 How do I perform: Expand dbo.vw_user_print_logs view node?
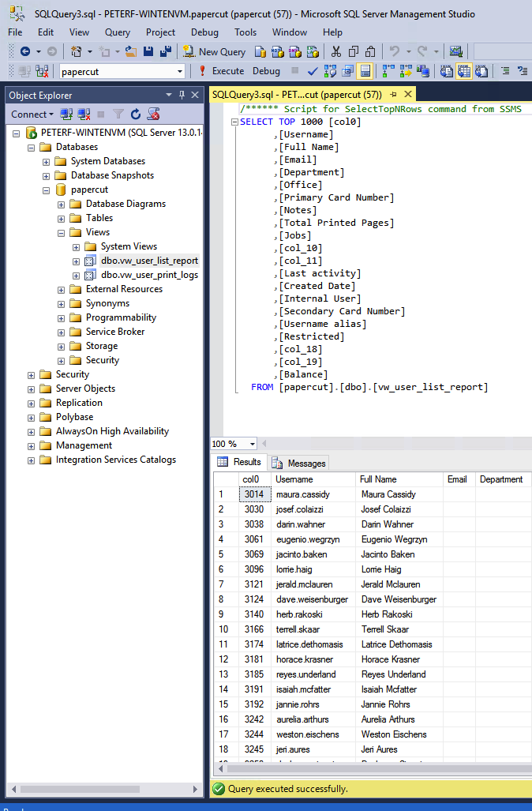76,276
